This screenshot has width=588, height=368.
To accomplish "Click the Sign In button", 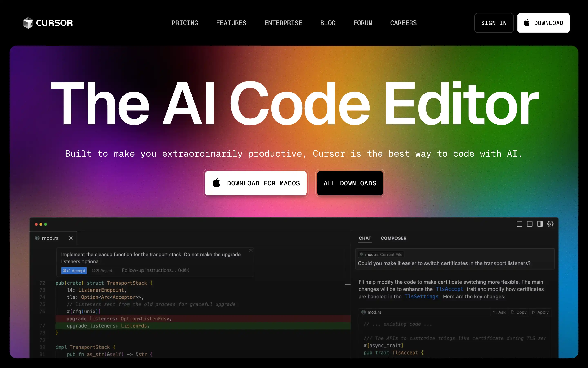I will click(494, 23).
